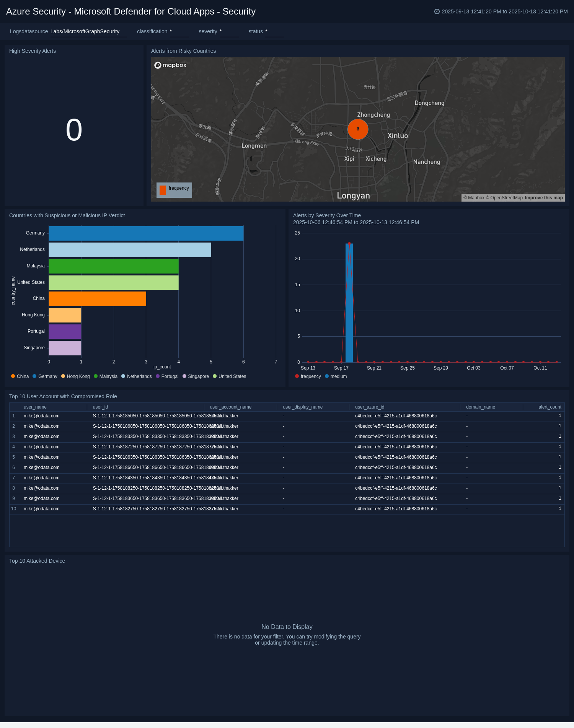The image size is (574, 728).
Task: Click the orange cluster marker showing 3
Action: (x=358, y=129)
